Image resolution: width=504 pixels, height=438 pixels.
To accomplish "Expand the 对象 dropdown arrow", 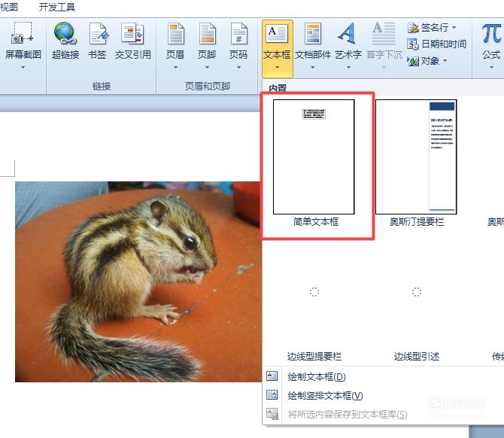I will click(x=445, y=60).
